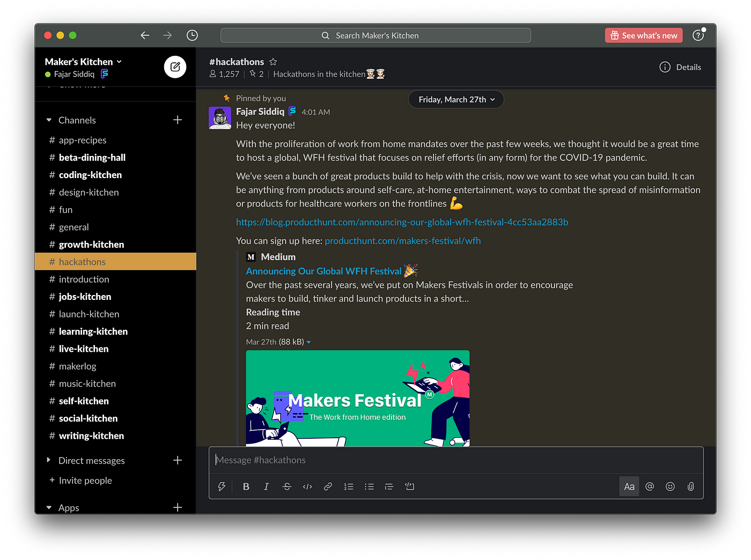Open the learning-kitchen channel
Screen dimensions: 751x560
pos(115,331)
